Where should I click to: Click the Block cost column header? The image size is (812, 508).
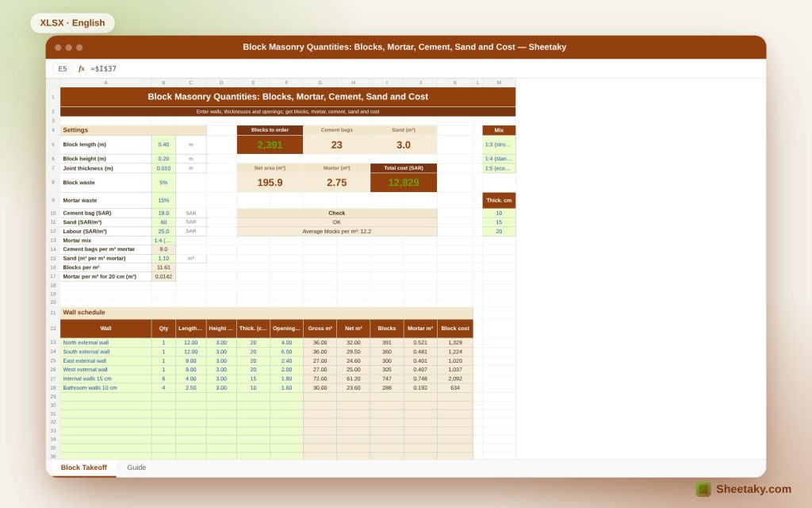(455, 328)
